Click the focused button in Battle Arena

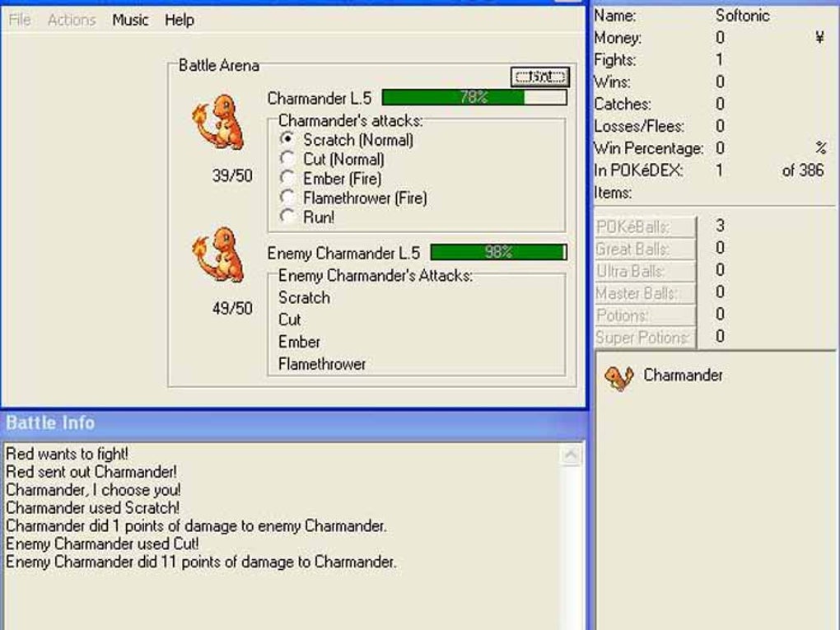pyautogui.click(x=540, y=77)
